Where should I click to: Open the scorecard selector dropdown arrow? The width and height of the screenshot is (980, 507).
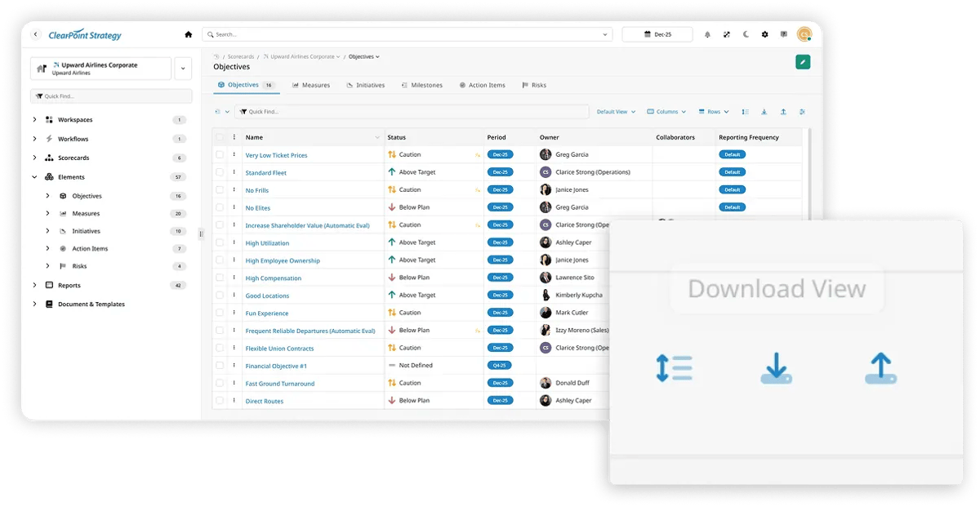[183, 69]
